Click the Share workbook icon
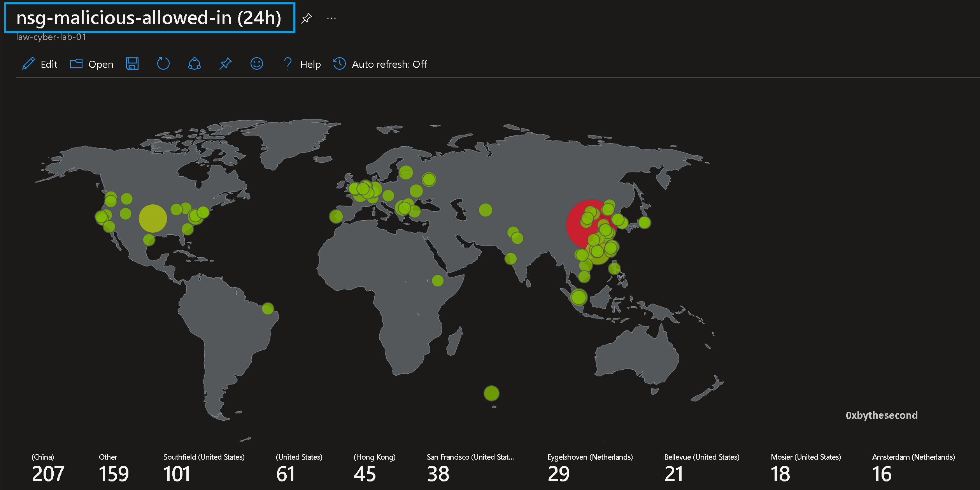Viewport: 980px width, 490px height. pos(195,64)
